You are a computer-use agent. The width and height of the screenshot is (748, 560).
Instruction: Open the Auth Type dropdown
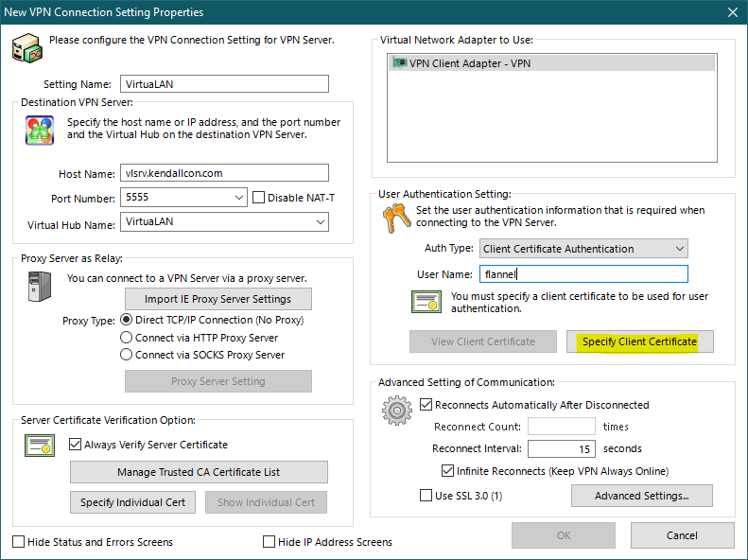click(x=678, y=249)
